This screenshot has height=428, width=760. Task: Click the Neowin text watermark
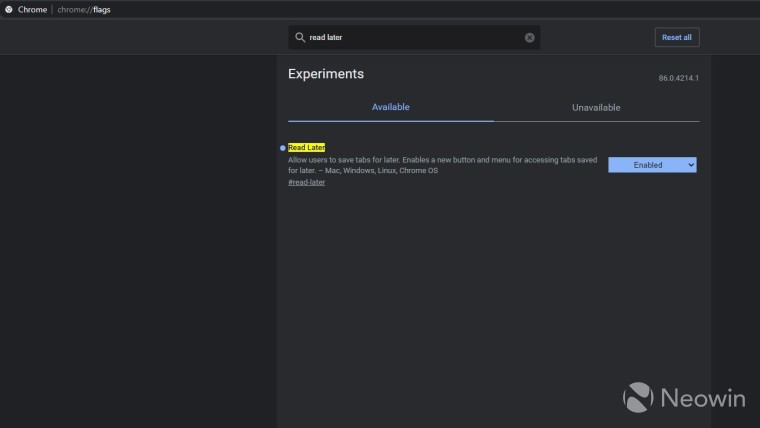(x=702, y=398)
